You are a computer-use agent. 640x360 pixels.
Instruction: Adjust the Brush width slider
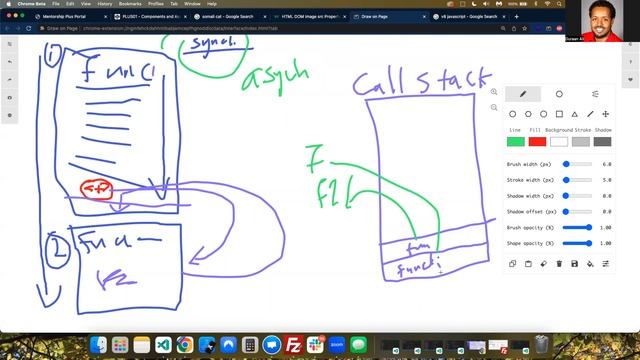point(577,164)
